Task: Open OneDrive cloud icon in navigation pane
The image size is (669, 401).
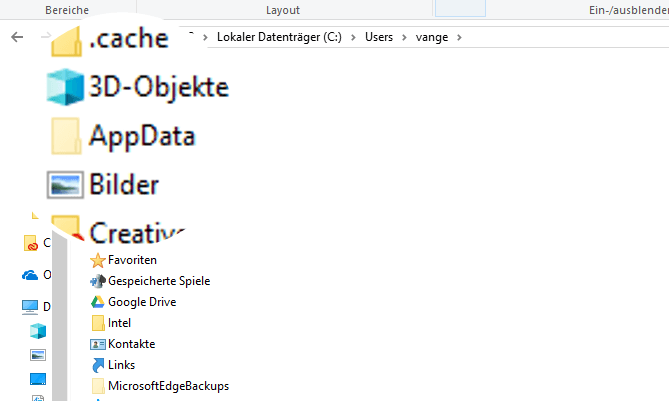Action: (x=30, y=275)
